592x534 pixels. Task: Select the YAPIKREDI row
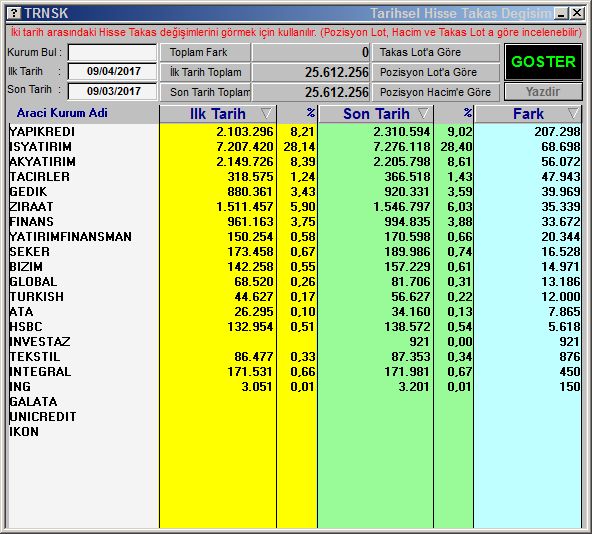tap(295, 132)
